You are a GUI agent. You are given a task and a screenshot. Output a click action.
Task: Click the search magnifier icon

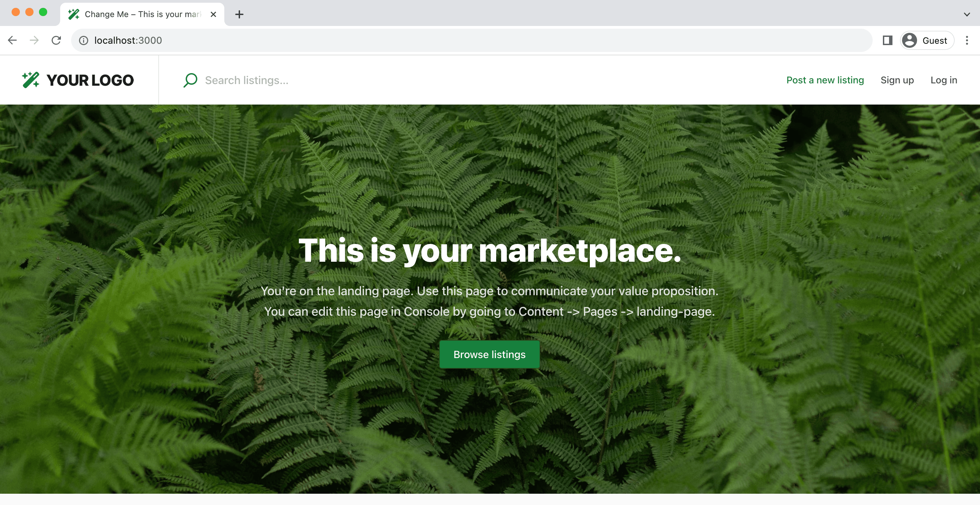(x=189, y=80)
